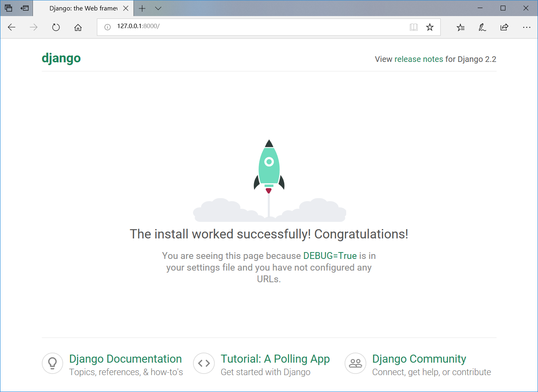
Task: Maximize the browser window
Action: coord(503,8)
